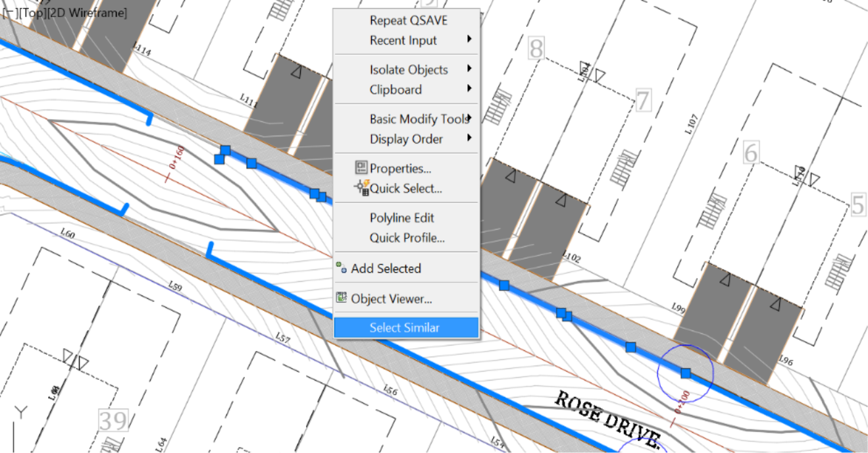Open Recent Input submenu
Image resolution: width=868 pixels, height=453 pixels.
click(x=407, y=40)
